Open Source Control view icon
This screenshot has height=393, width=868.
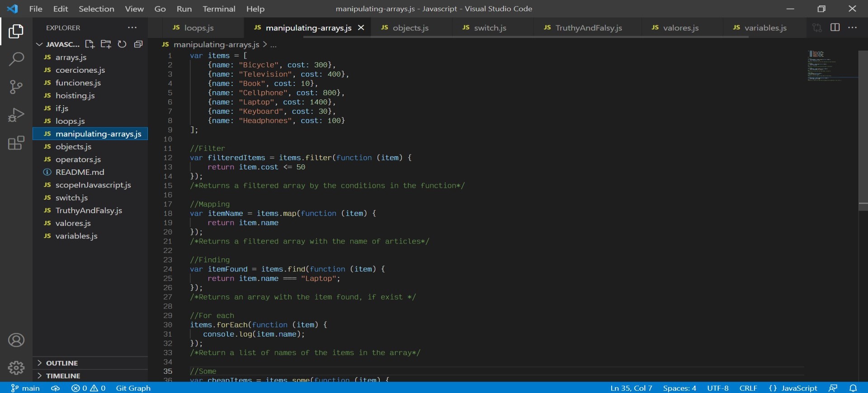(16, 87)
